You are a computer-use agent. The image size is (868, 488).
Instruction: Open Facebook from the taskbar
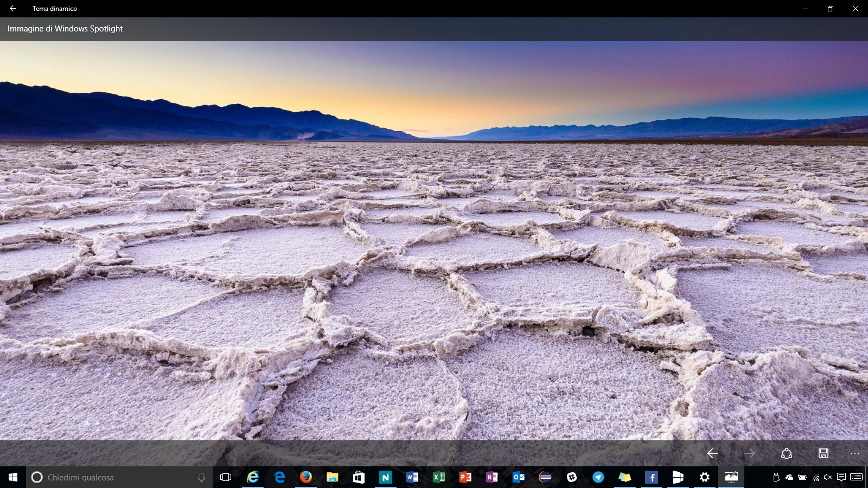coord(652,477)
